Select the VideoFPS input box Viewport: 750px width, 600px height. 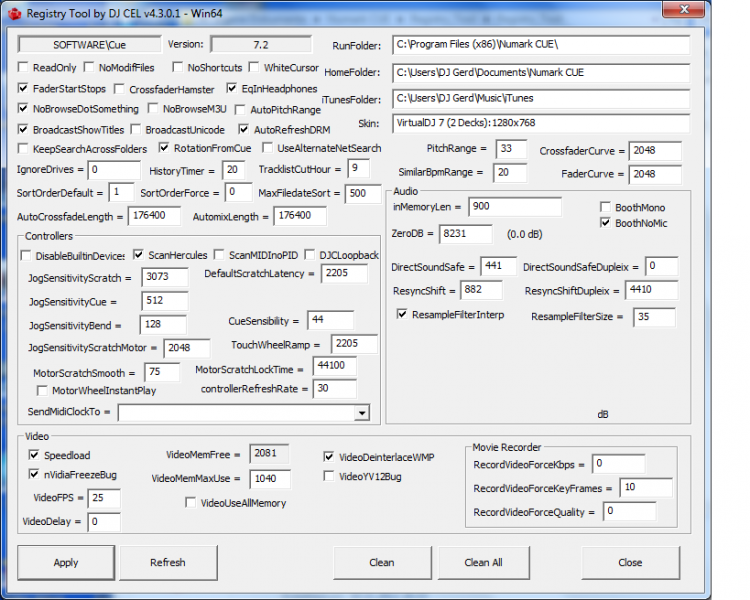tap(103, 498)
